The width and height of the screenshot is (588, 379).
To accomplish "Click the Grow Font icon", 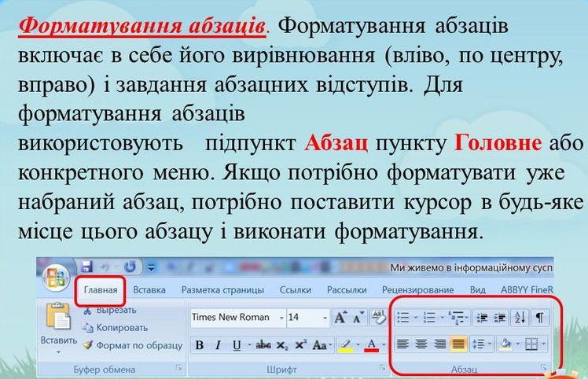I will click(340, 318).
